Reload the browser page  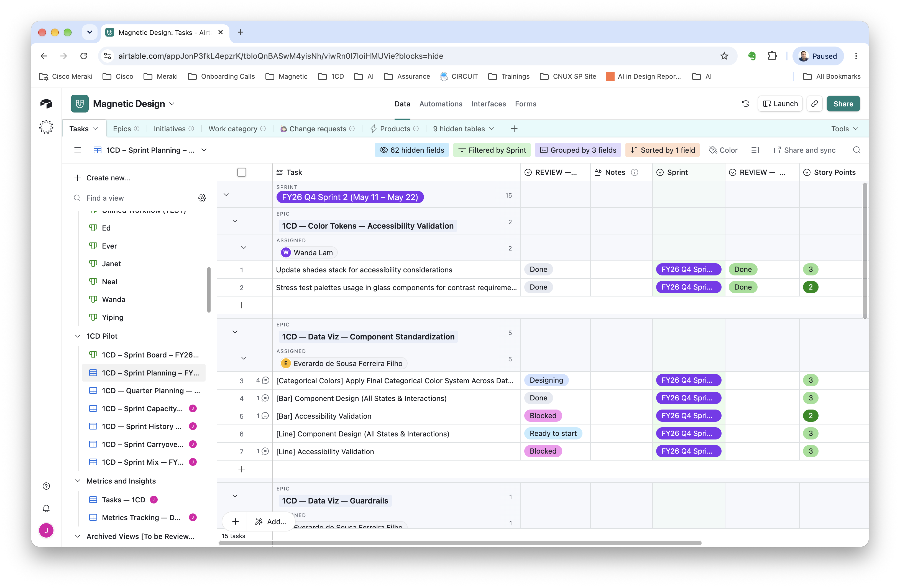pyautogui.click(x=84, y=56)
